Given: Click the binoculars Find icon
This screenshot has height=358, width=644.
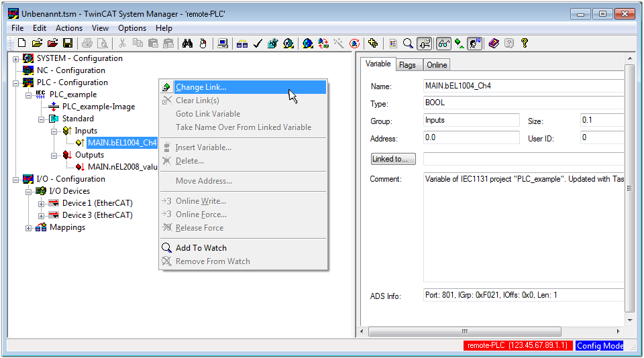Looking at the screenshot, I should tap(188, 44).
